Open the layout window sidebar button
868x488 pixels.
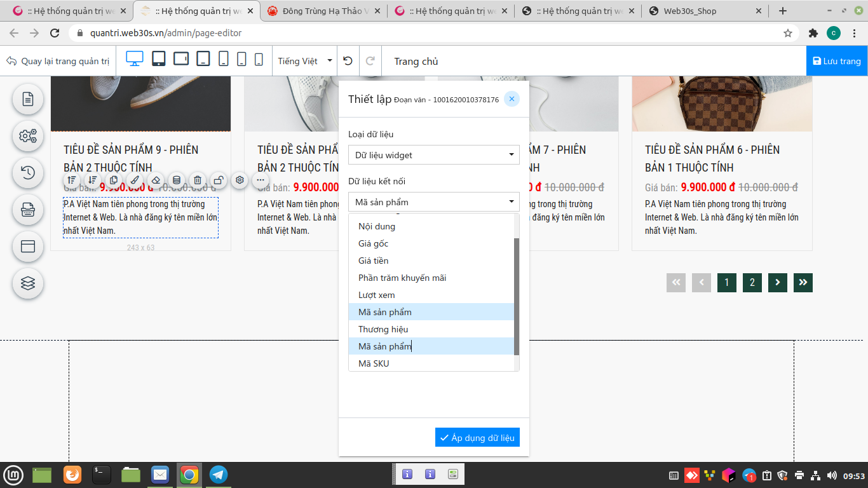click(28, 247)
